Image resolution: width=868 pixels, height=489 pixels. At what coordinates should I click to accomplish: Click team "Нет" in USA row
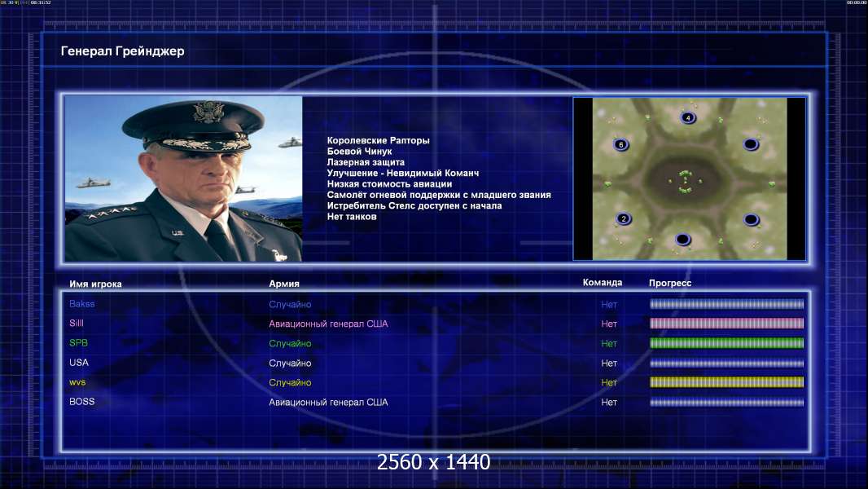point(609,363)
